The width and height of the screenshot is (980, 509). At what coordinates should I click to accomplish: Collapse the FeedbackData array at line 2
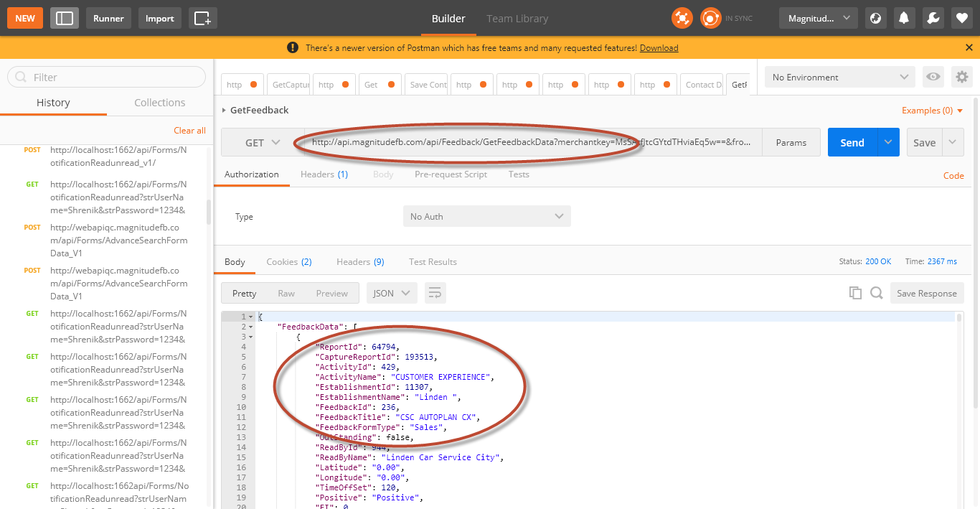[251, 327]
